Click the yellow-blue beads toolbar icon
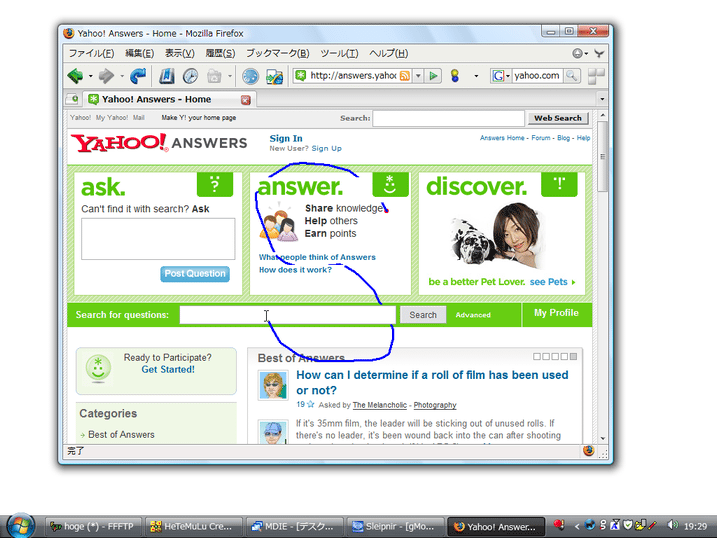717x538 pixels. tap(455, 76)
